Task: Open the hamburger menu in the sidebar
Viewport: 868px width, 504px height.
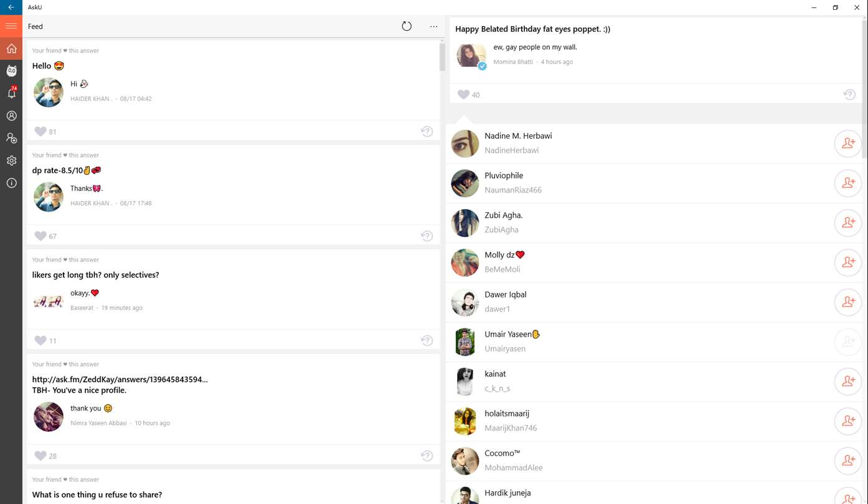Action: [11, 26]
